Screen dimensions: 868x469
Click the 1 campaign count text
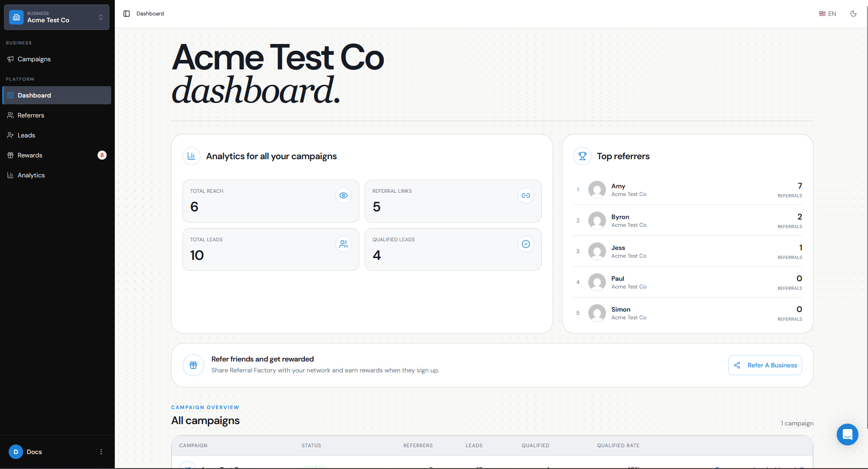[797, 423]
